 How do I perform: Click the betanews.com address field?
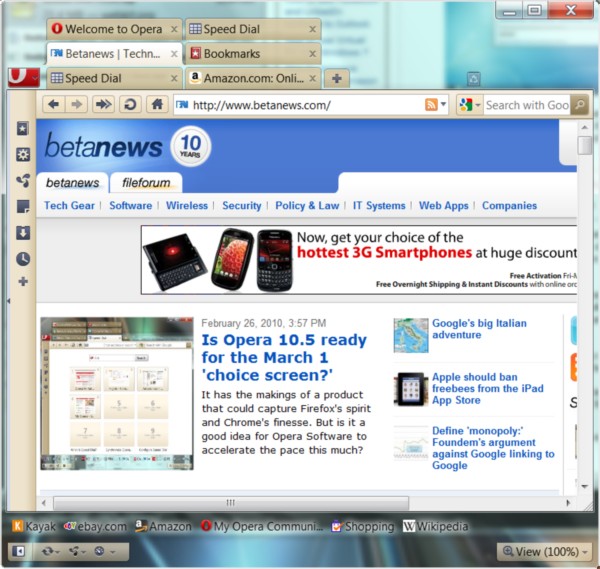[x=298, y=105]
